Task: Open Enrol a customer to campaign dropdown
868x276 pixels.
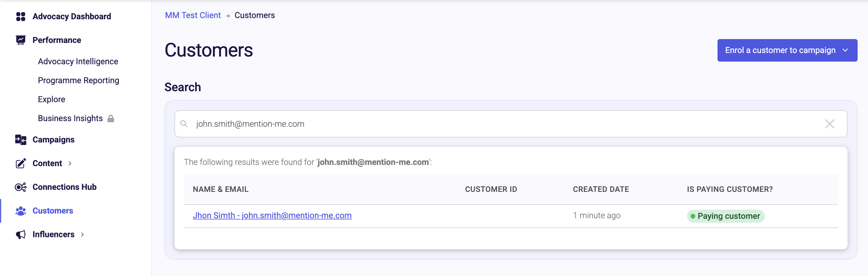Action: (787, 50)
